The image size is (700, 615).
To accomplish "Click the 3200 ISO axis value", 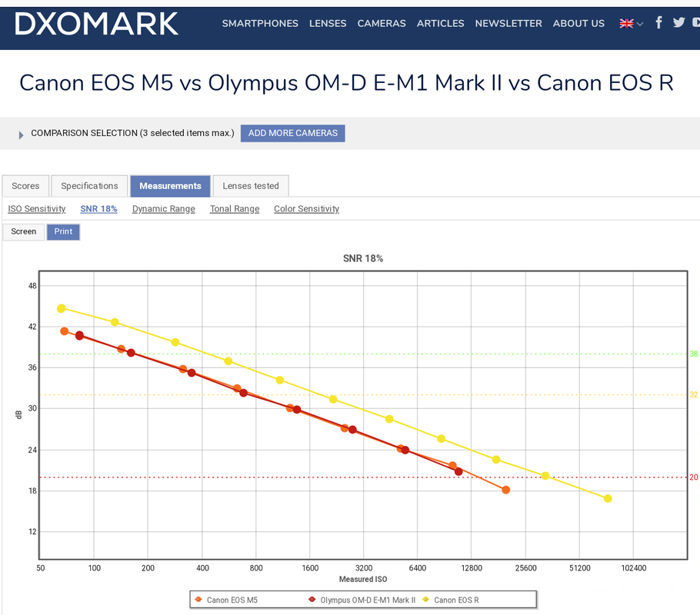I will pyautogui.click(x=363, y=568).
